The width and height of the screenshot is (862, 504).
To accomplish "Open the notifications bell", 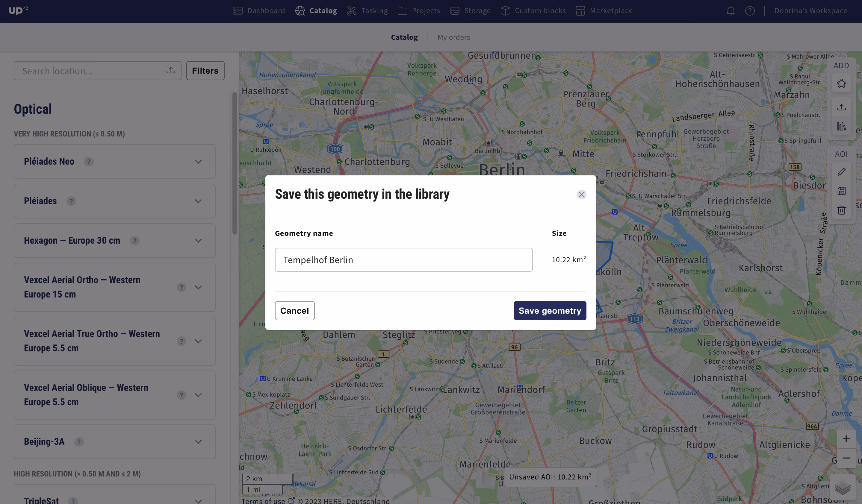I will (731, 11).
